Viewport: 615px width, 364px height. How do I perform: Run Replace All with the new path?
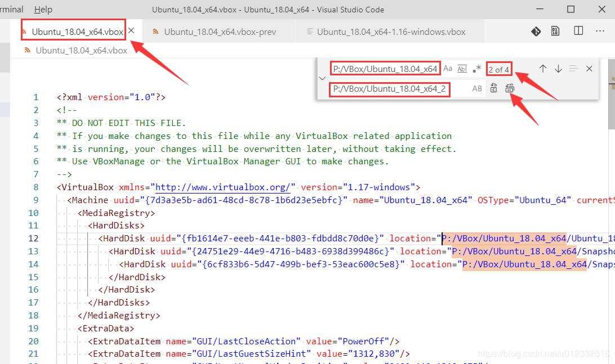(x=510, y=88)
